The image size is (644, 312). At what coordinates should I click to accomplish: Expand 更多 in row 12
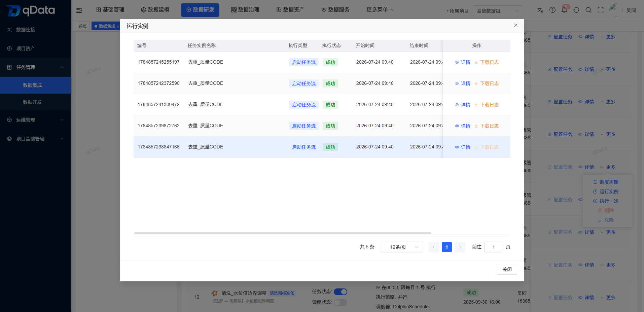tap(608, 298)
